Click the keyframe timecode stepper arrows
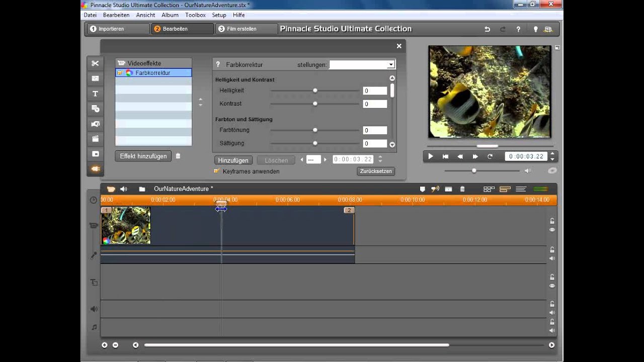The image size is (644, 362). 380,159
